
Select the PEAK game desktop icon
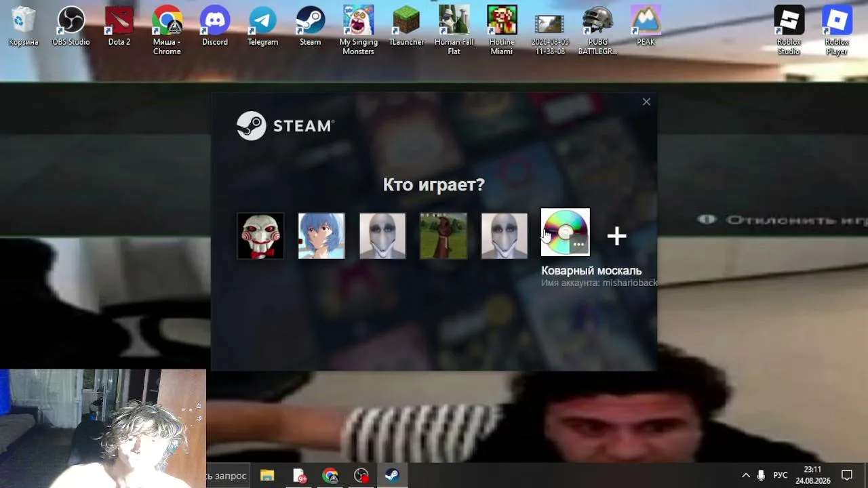[x=646, y=26]
